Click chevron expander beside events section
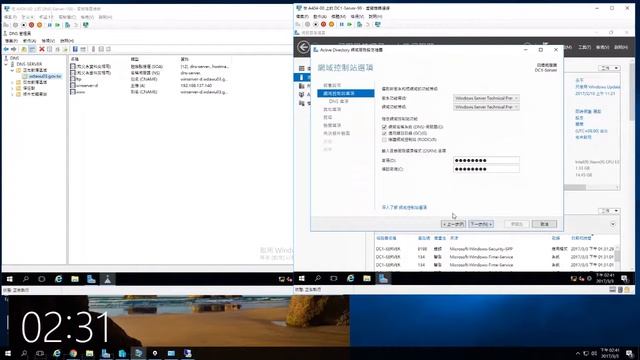This screenshot has height=360, width=640. 613,224
